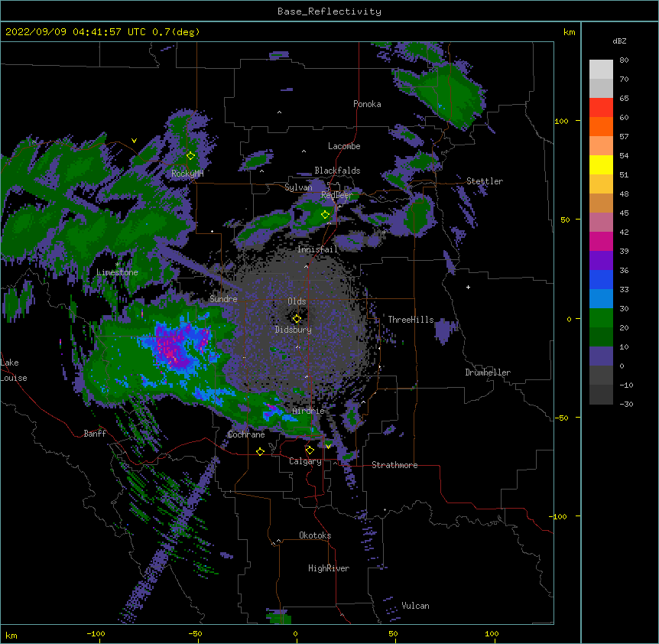
Task: Click the -100 tick on the bottom axis
Action: [96, 633]
